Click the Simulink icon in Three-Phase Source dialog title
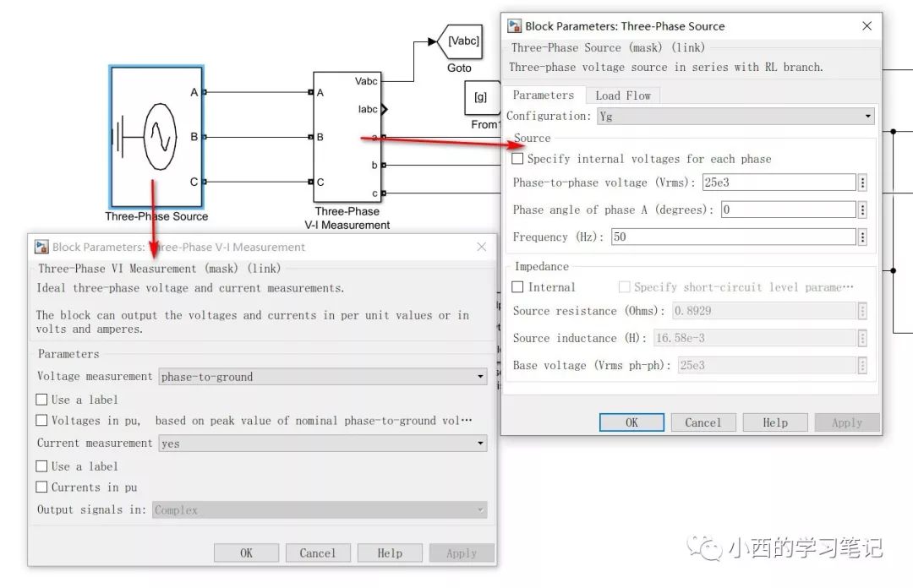Screen dimensions: 913x588 click(x=514, y=25)
